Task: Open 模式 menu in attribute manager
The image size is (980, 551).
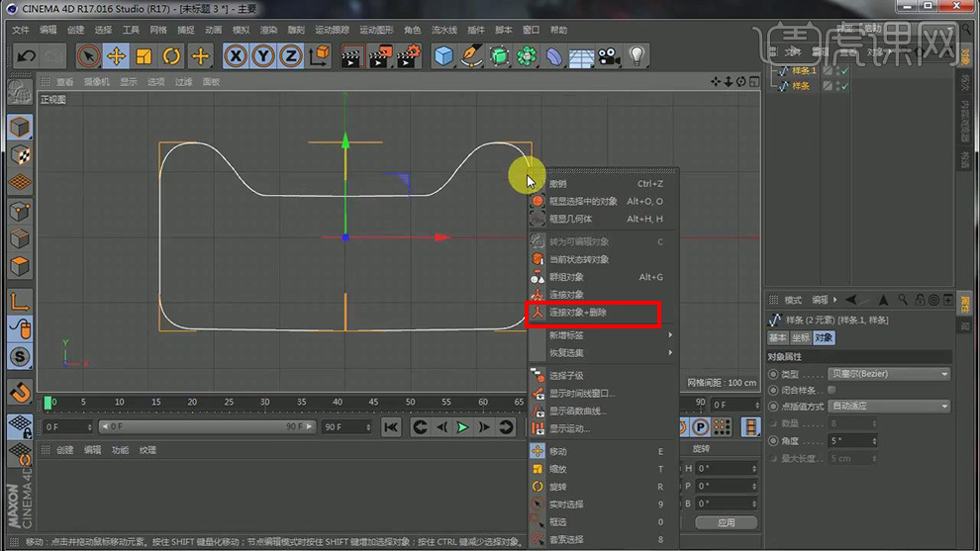Action: pyautogui.click(x=793, y=300)
